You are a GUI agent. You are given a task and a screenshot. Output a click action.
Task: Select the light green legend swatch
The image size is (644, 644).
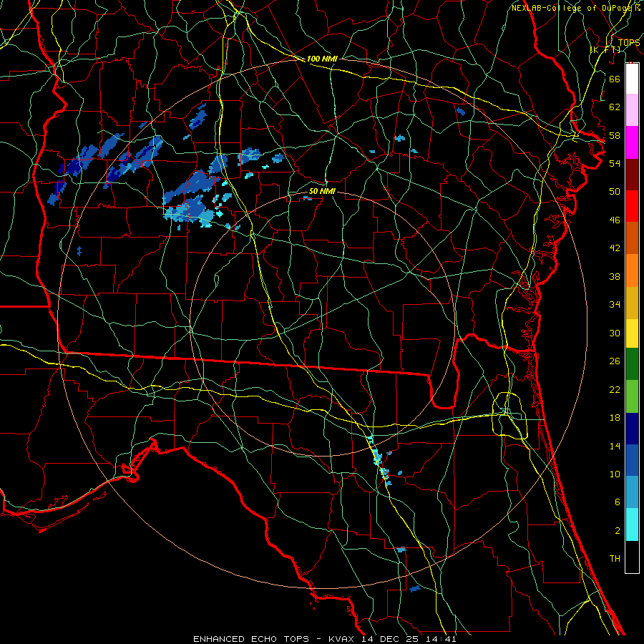632,396
